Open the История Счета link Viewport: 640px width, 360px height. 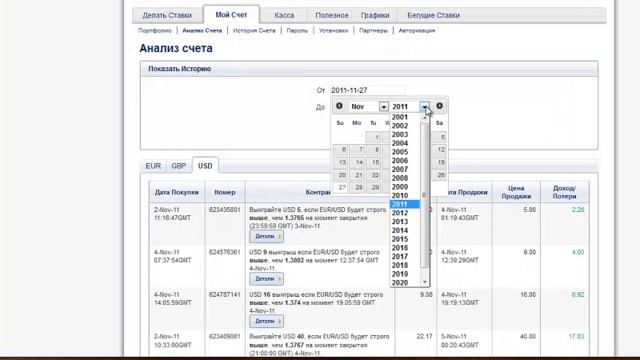(254, 31)
